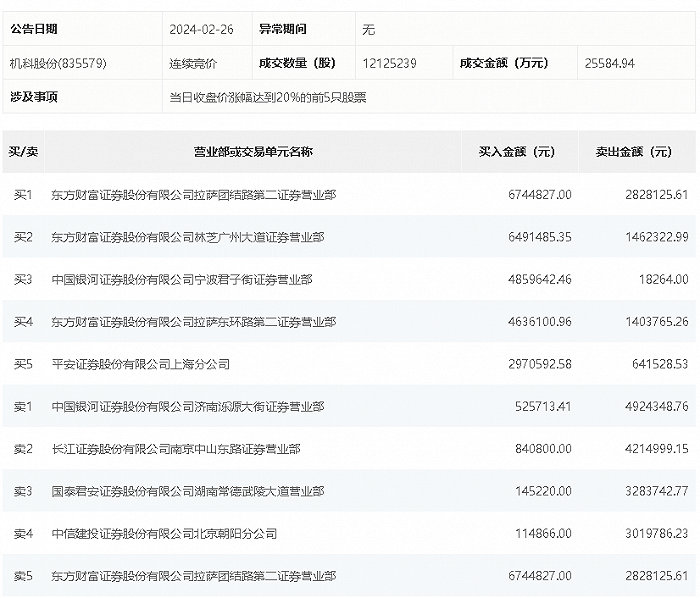Select 东方财富证券拉萨东环路第二证券营业部 name
This screenshot has width=700, height=598.
tap(194, 322)
